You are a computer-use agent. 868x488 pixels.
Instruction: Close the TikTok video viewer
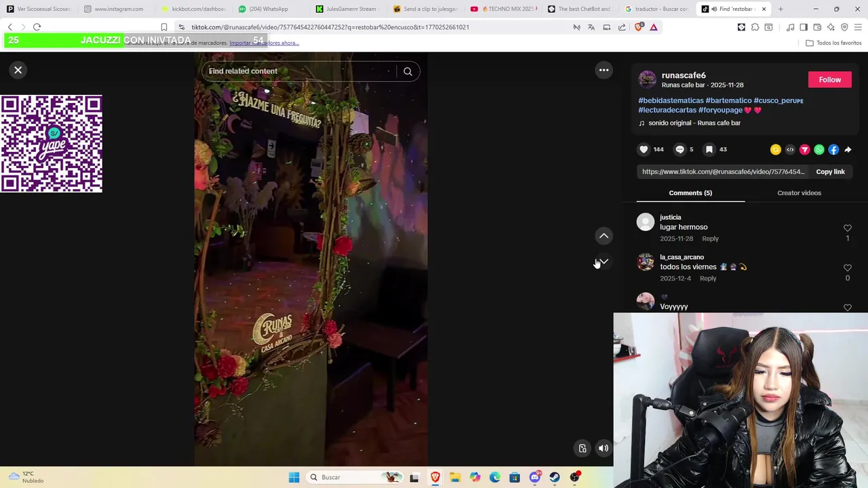(18, 70)
